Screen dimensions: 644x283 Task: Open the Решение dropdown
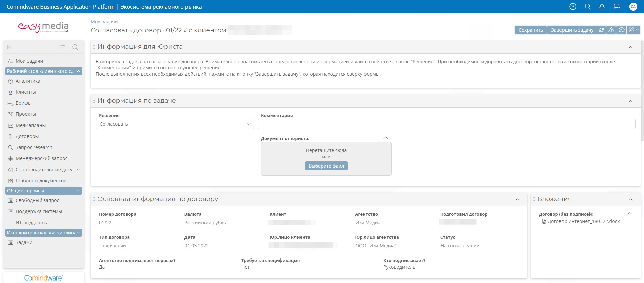(175, 124)
